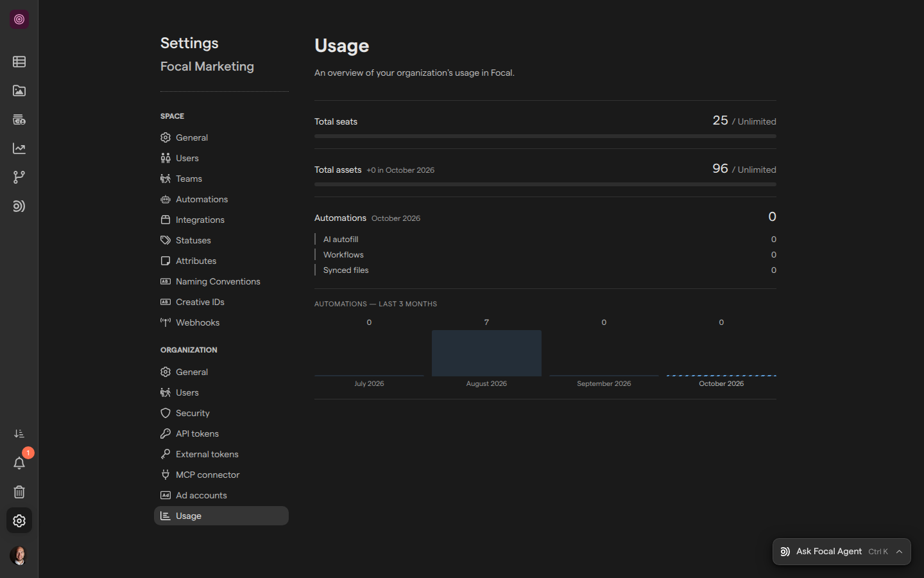Open the branch workflow icon in left rail
This screenshot has width=924, height=578.
pos(19,177)
